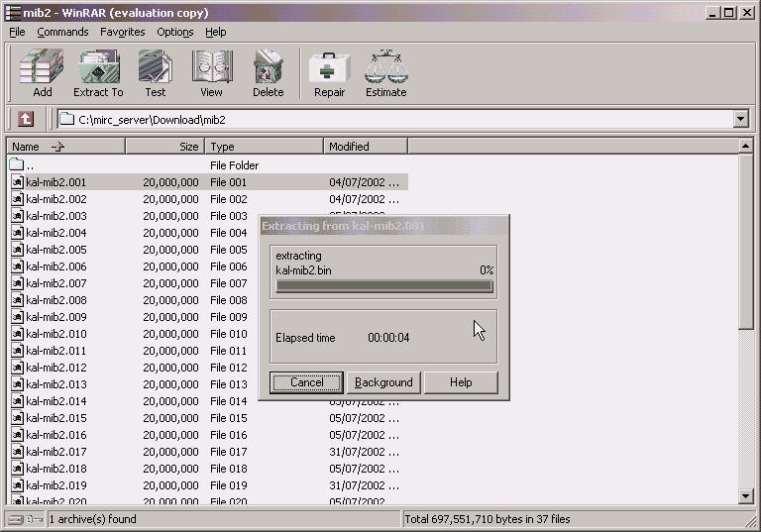Screen dimensions: 761x532
Task: Go up one folder level
Action: (26, 119)
